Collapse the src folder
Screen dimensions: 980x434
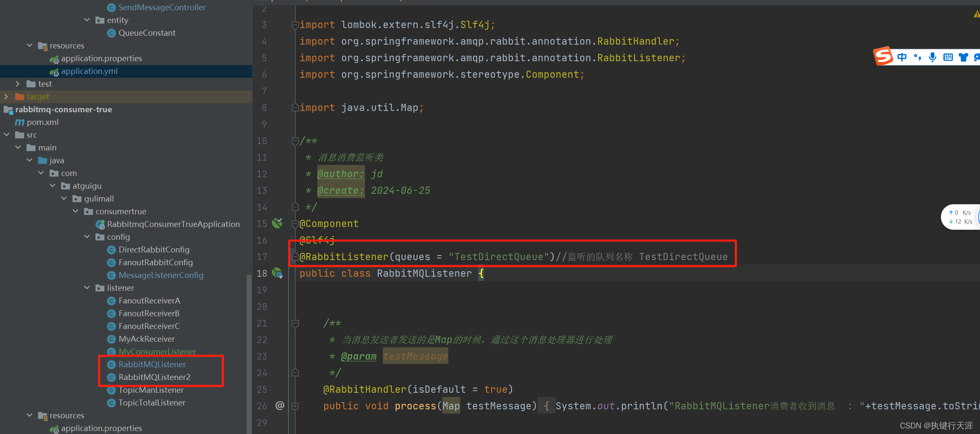click(6, 135)
